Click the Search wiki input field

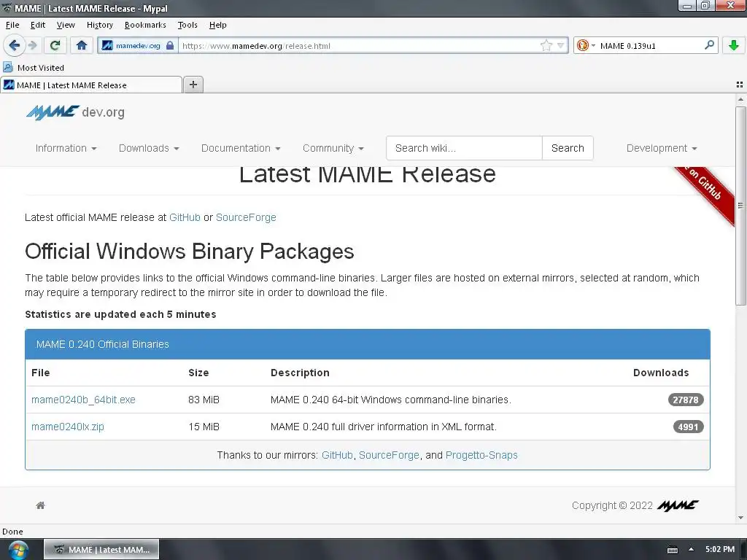pos(464,148)
